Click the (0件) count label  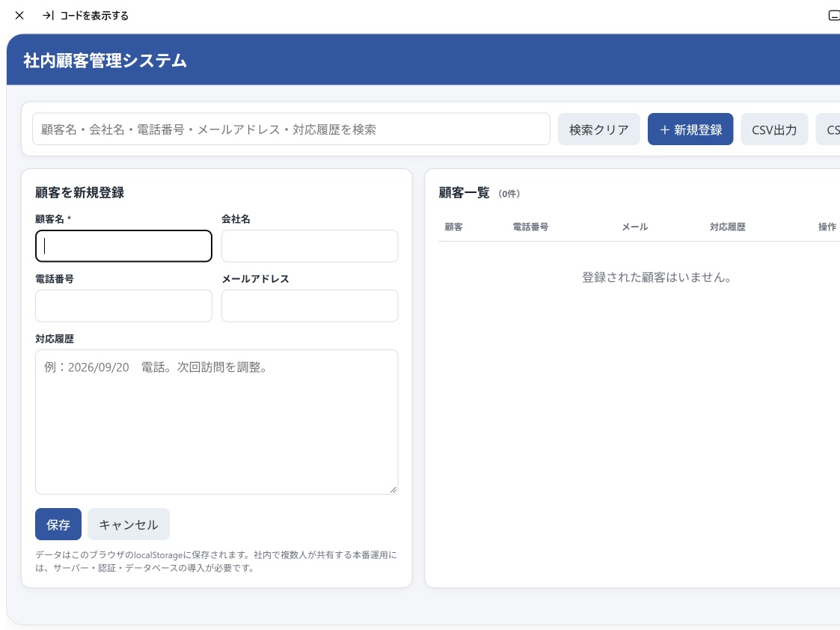tap(509, 194)
